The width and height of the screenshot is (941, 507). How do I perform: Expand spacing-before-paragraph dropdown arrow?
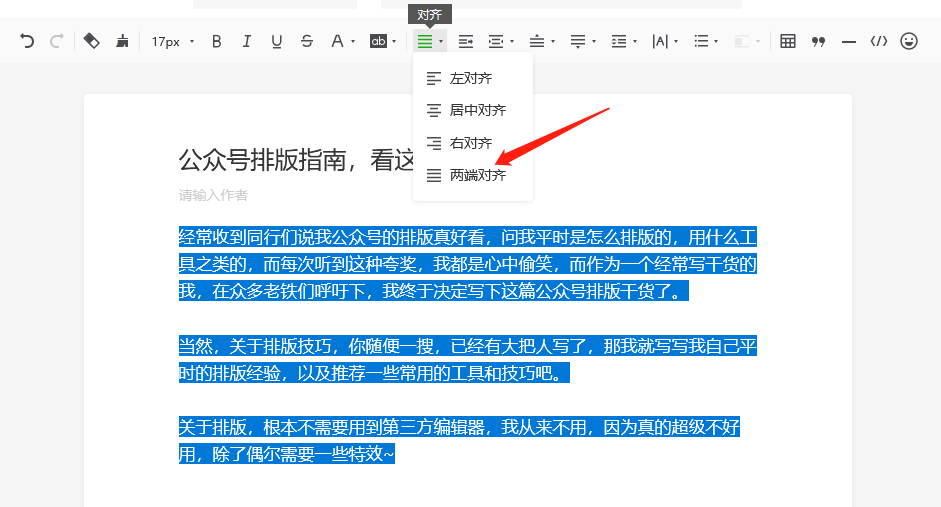pyautogui.click(x=553, y=41)
